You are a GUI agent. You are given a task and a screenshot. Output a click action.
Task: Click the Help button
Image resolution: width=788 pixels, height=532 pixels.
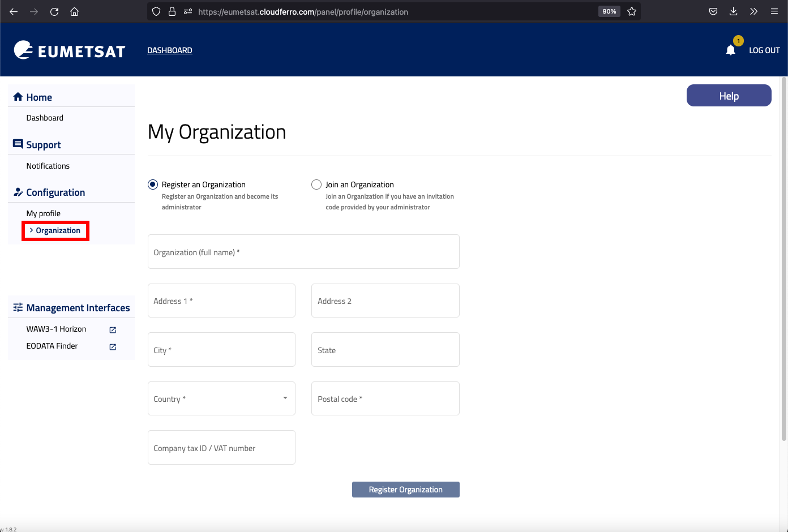tap(729, 96)
